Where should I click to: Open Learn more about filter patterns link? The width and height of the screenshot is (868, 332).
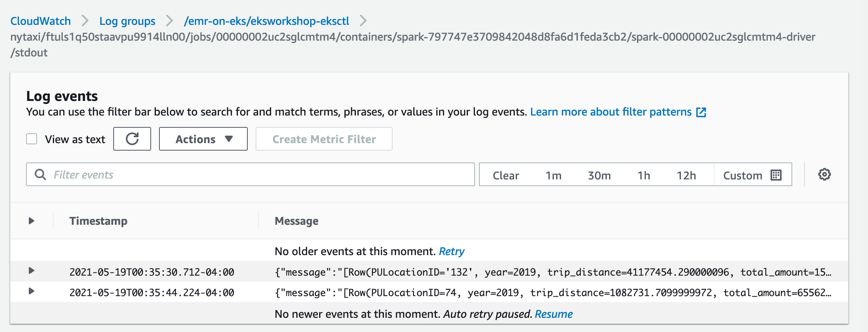click(x=611, y=112)
